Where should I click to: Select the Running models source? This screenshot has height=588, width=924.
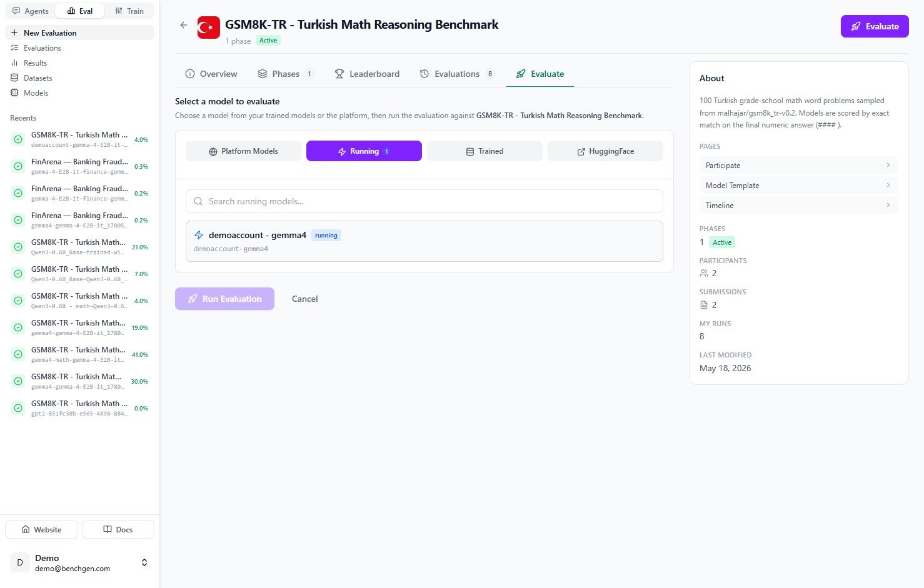click(364, 151)
